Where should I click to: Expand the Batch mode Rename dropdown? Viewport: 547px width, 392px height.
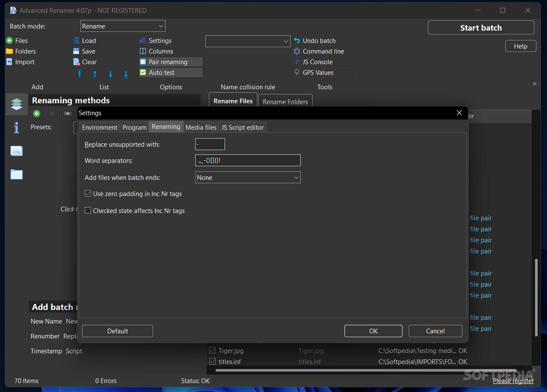[x=123, y=26]
